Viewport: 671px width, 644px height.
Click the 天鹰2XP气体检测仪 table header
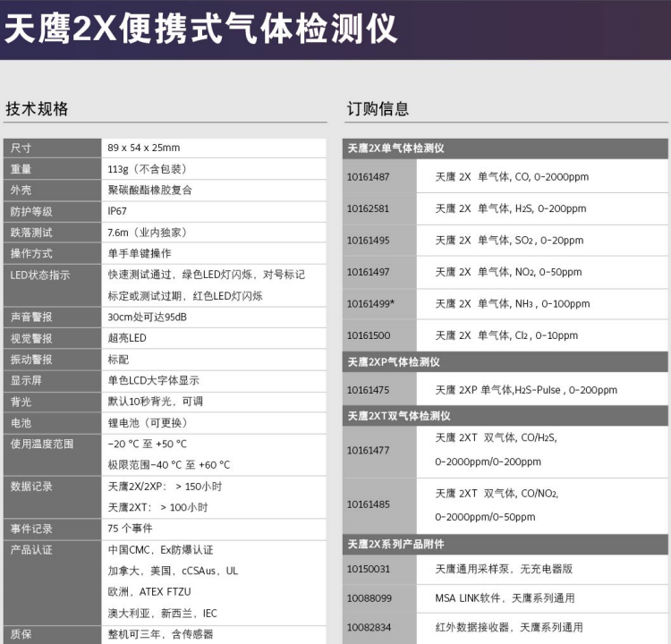coord(393,362)
